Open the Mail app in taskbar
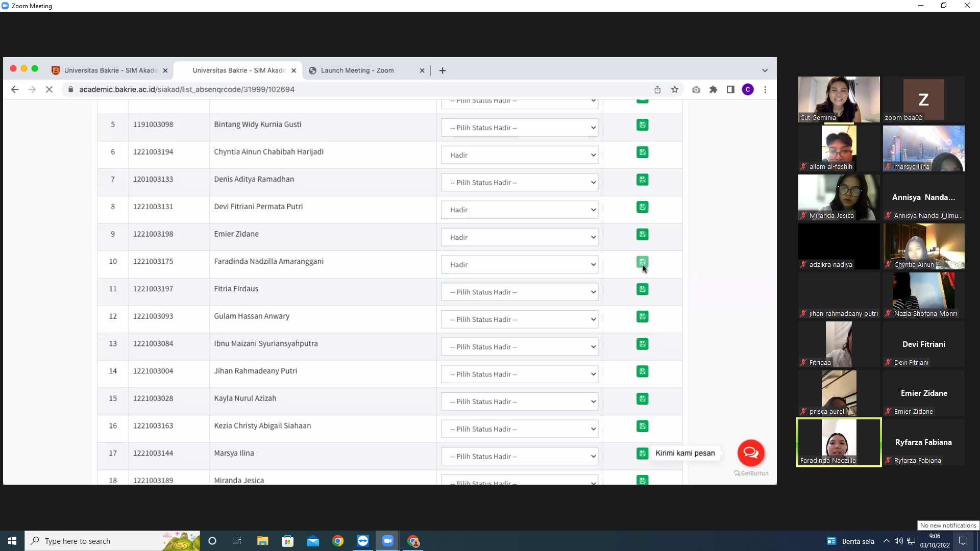 [313, 541]
